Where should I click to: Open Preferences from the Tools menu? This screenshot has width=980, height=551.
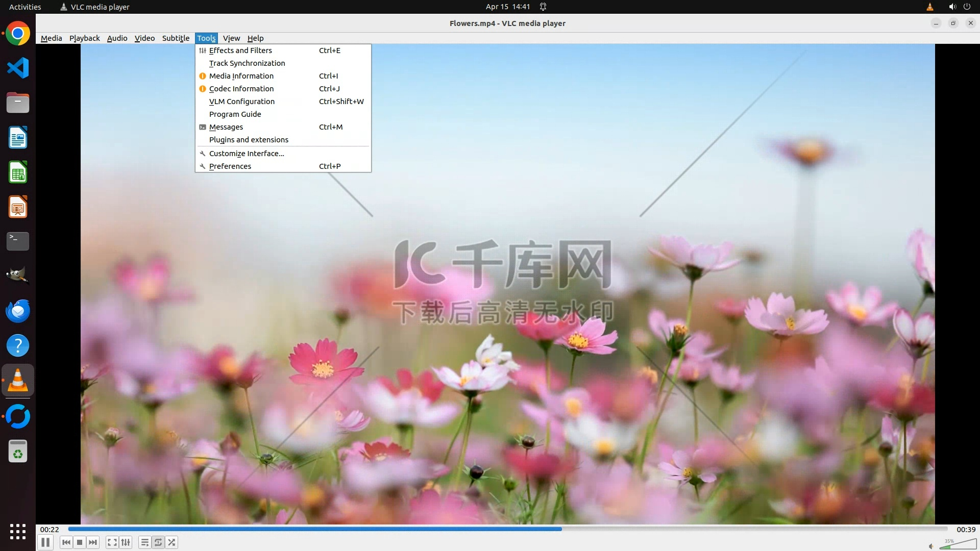[230, 166]
